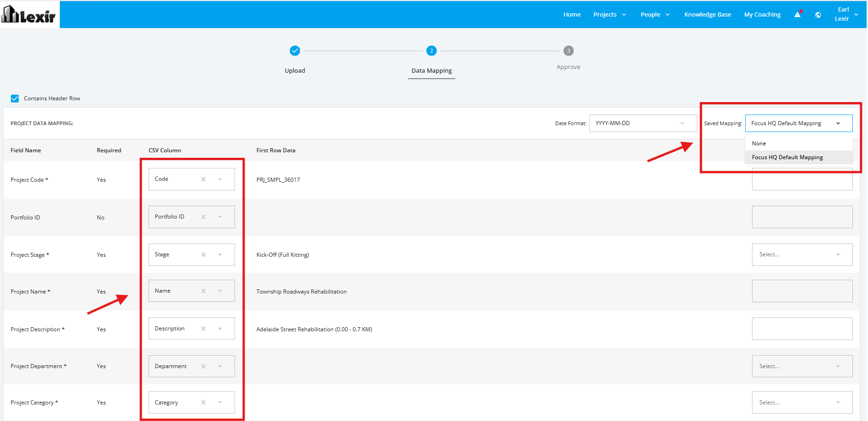Click the First Row Data header
This screenshot has width=868, height=421.
click(276, 150)
